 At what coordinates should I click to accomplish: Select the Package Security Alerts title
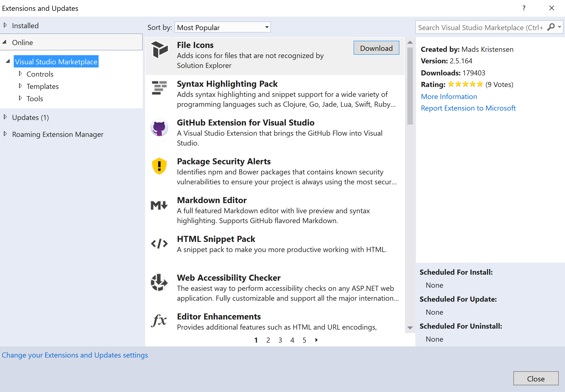[x=223, y=161]
